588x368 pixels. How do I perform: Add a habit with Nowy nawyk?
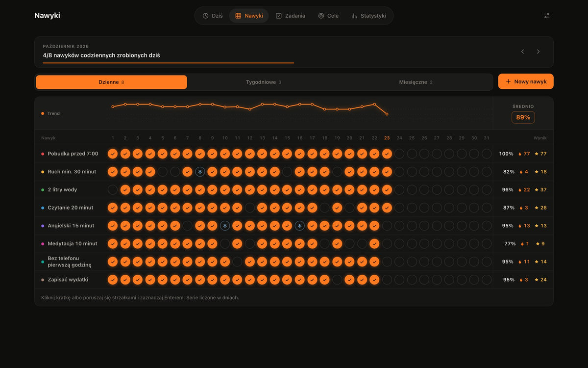(x=526, y=81)
